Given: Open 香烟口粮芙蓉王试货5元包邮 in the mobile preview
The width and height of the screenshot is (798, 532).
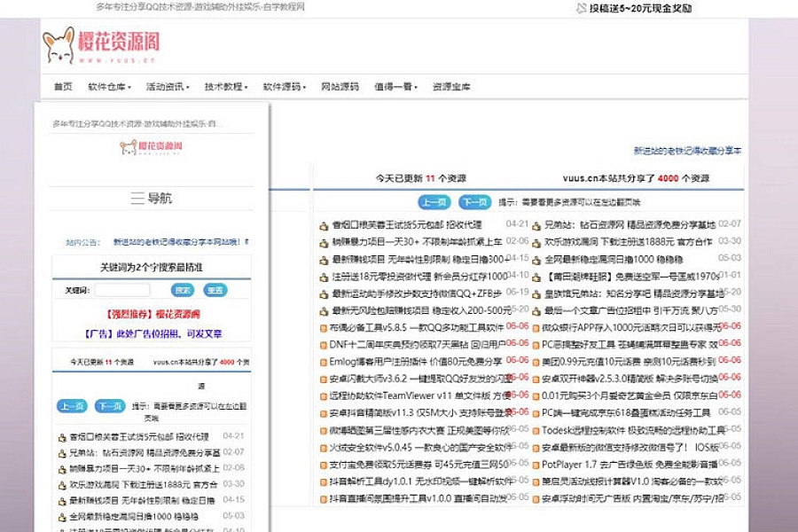Looking at the screenshot, I should tap(139, 437).
